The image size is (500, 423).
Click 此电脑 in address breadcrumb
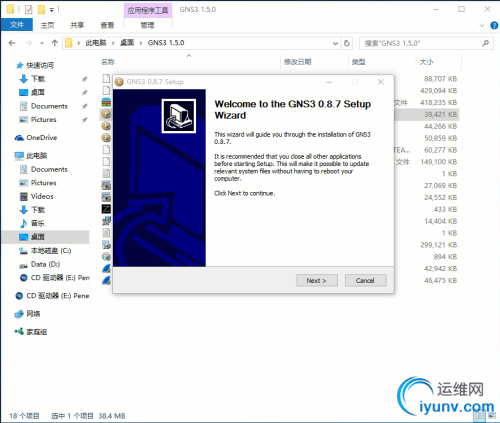96,43
